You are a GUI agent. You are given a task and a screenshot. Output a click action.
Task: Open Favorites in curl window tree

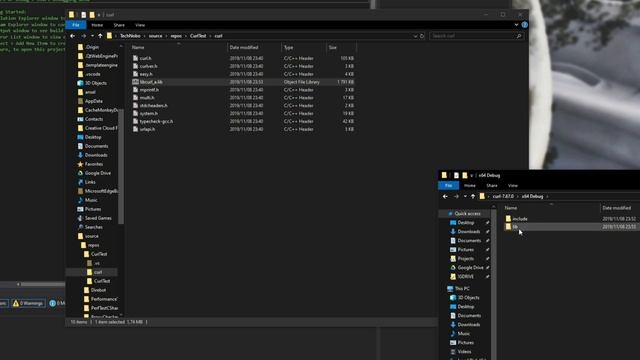[x=93, y=164]
